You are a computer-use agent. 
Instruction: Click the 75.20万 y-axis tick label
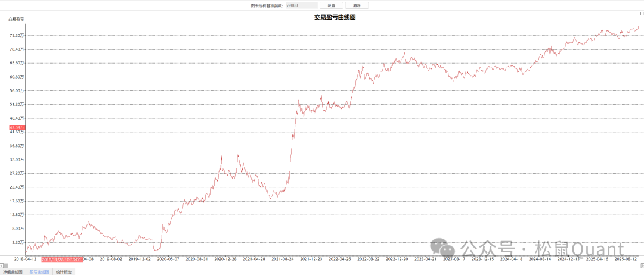pos(16,36)
